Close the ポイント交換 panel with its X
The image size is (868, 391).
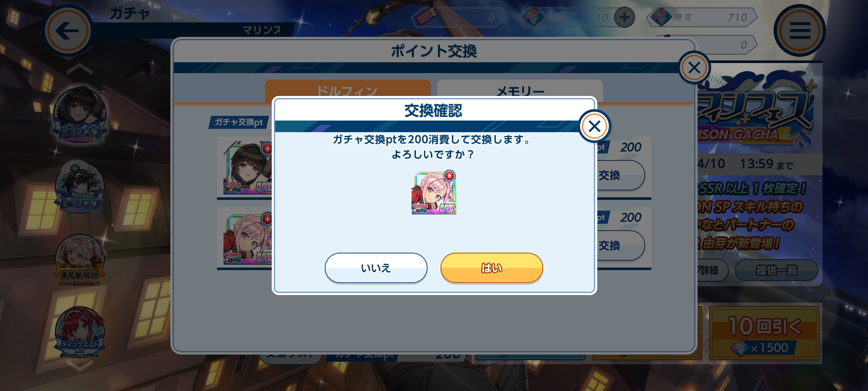(x=694, y=68)
